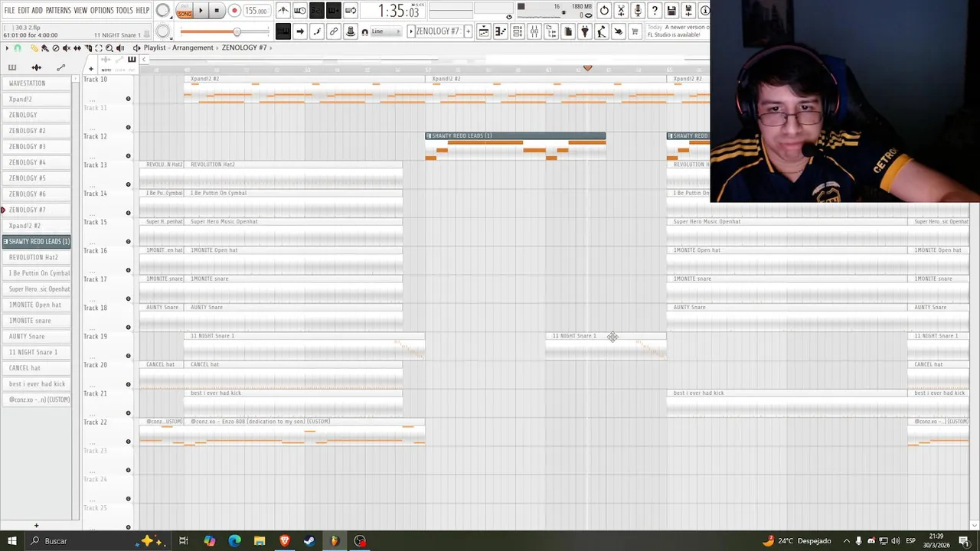Open the Mixer icon
Viewport: 980px width, 551px height.
click(x=534, y=31)
